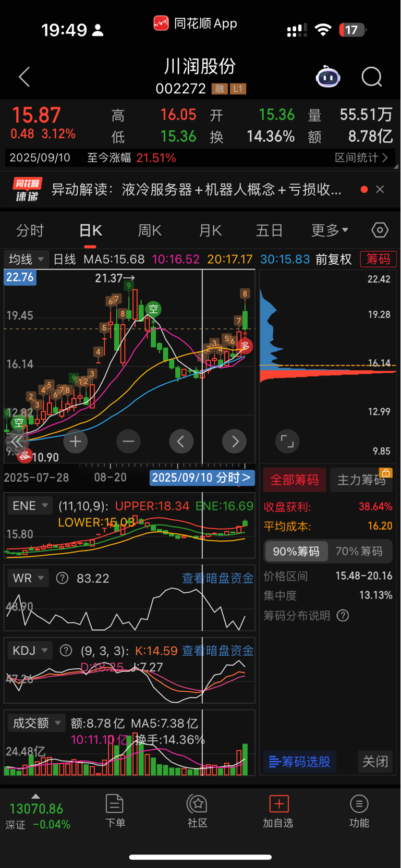Move chart cursor right one bar
The width and height of the screenshot is (401, 868).
[234, 442]
